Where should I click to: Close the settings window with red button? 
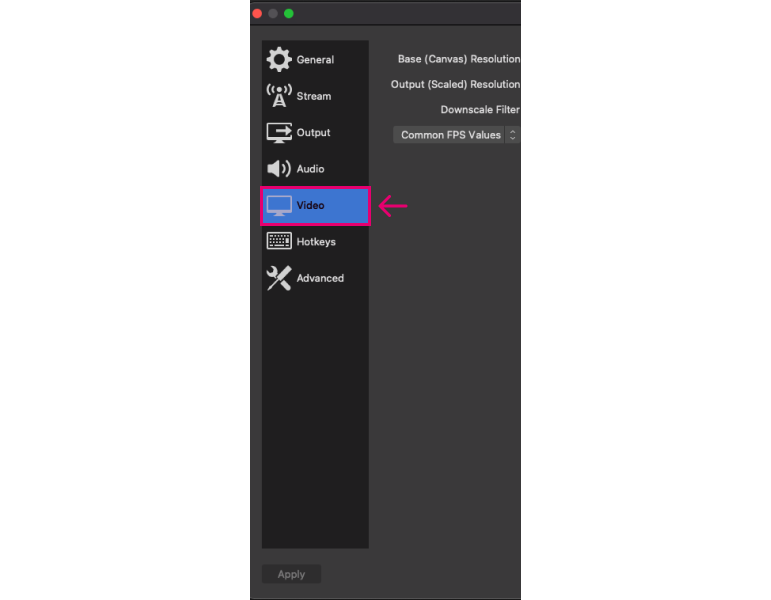pos(257,13)
